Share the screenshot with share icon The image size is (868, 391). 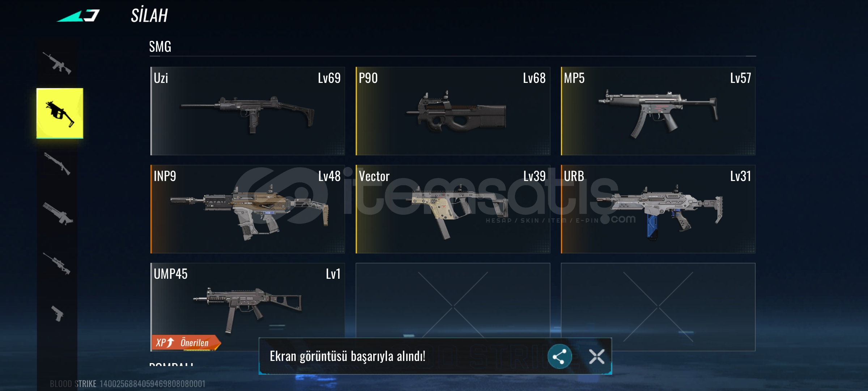[559, 356]
